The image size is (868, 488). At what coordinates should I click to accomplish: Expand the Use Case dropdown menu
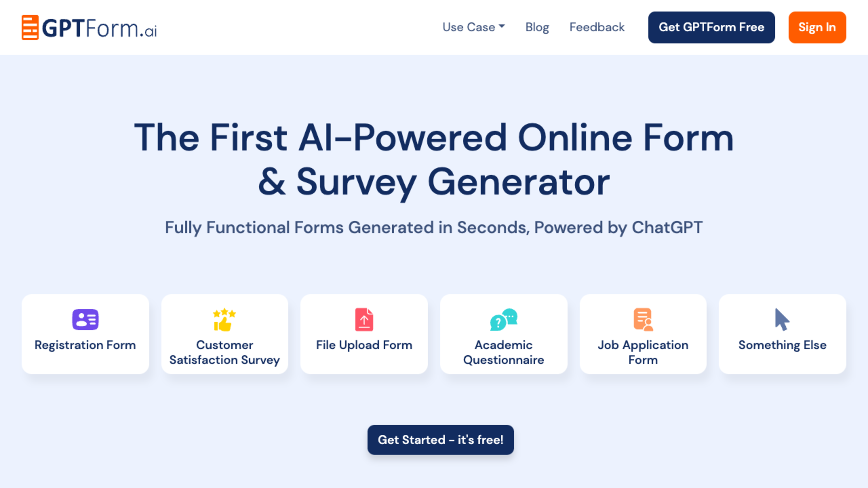(x=474, y=27)
